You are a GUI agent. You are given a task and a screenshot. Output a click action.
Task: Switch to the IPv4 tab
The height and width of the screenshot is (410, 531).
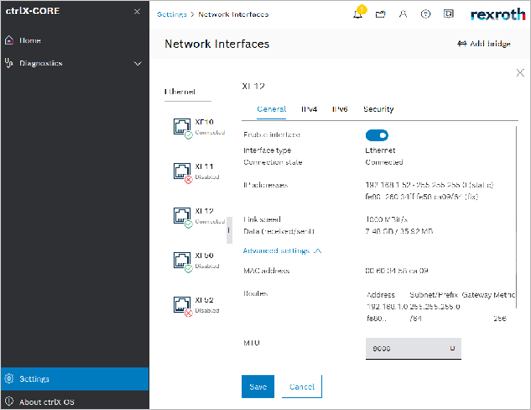(x=309, y=109)
